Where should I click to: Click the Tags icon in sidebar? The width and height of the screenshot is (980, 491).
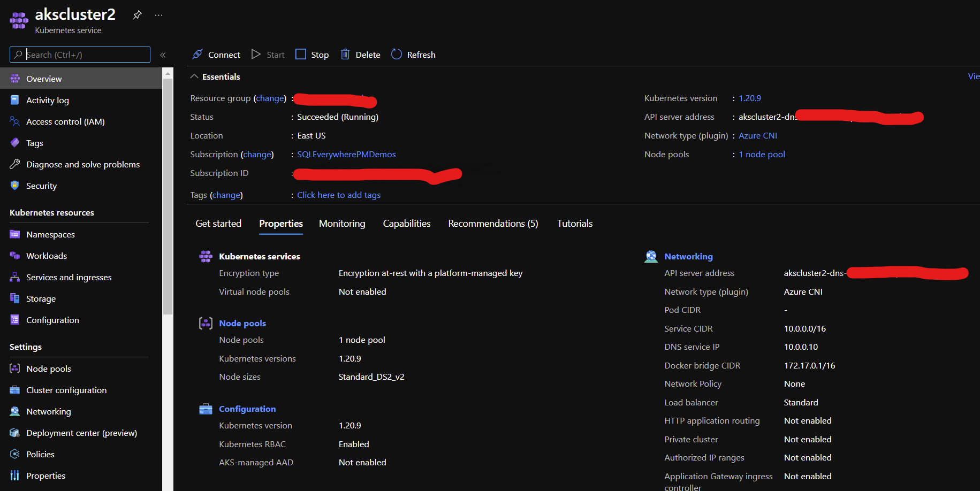click(14, 143)
